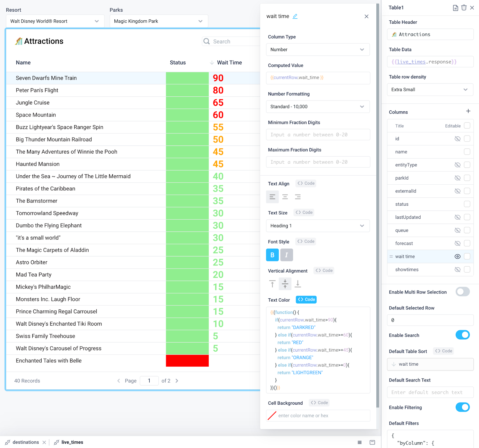The height and width of the screenshot is (448, 479).
Task: Click the Cell Background color swatch
Action: click(272, 415)
